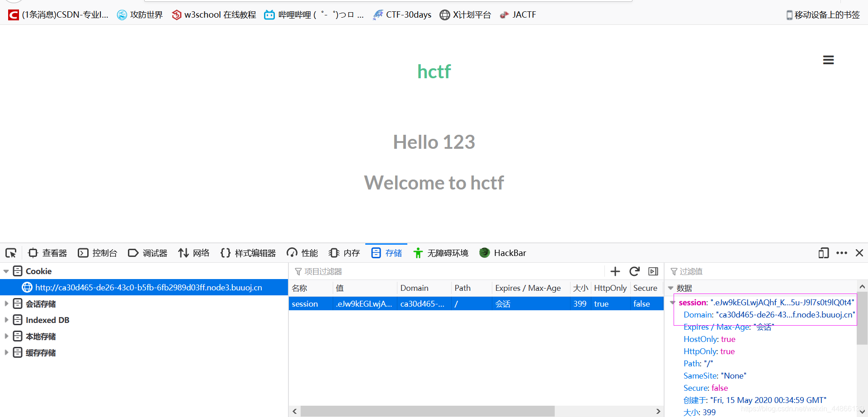Sort by Path column header
The width and height of the screenshot is (868, 417).
(x=472, y=288)
